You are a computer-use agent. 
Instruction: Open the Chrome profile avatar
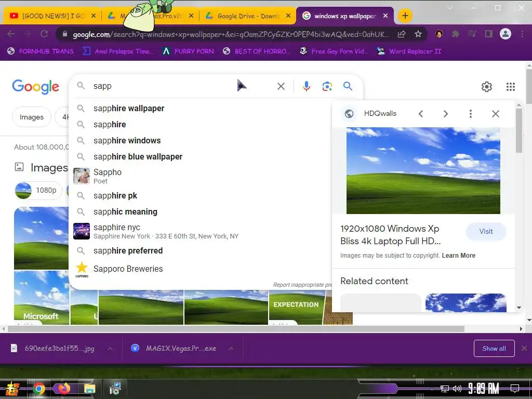tap(505, 34)
